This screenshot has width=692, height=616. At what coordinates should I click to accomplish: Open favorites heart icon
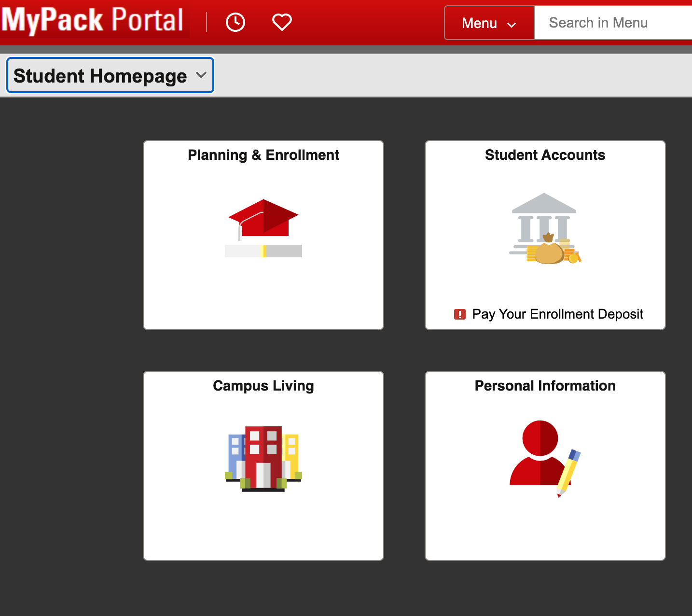coord(282,22)
